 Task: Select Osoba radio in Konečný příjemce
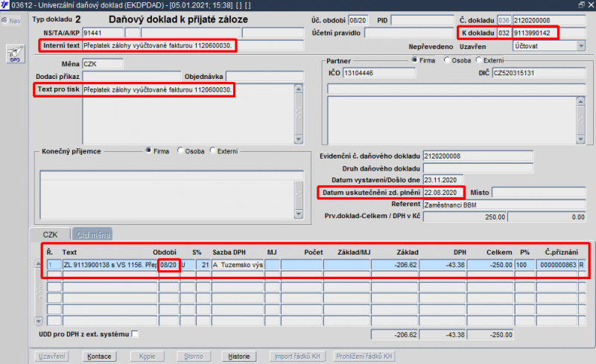(x=180, y=150)
